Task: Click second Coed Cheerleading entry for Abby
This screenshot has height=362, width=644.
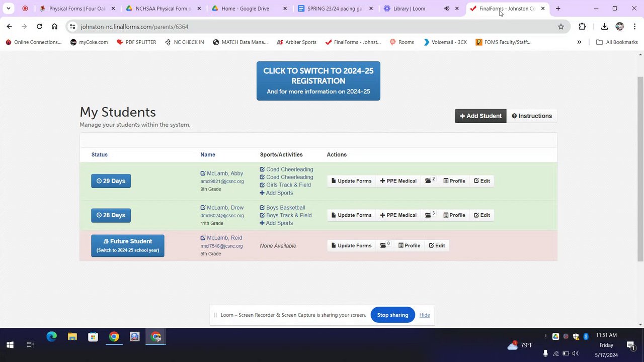Action: coord(286,177)
